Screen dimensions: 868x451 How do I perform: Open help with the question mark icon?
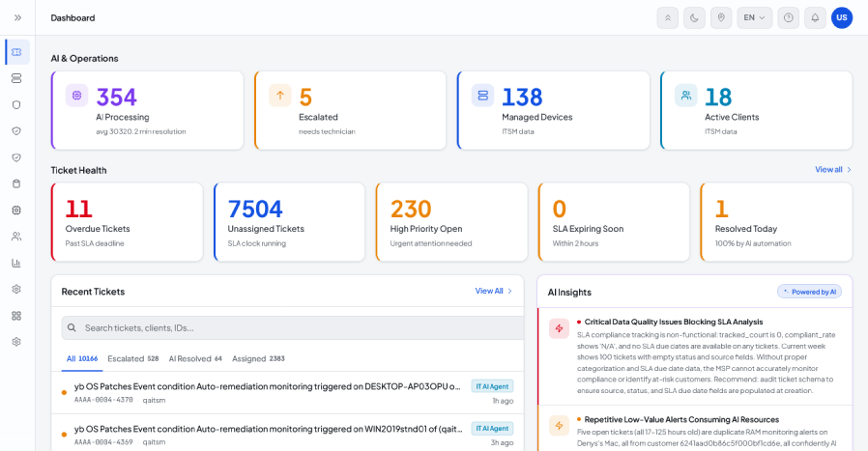[x=789, y=17]
